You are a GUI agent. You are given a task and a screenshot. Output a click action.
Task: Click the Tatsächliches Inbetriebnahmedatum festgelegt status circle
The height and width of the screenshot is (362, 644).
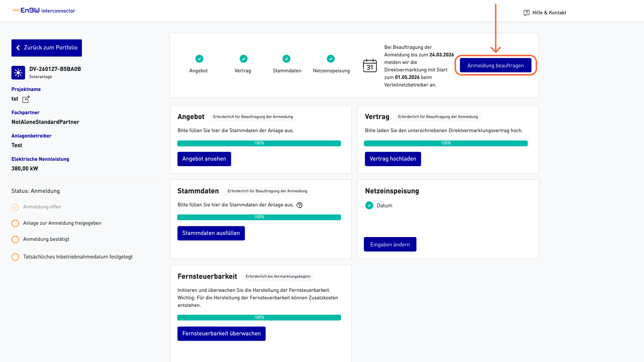pos(15,257)
